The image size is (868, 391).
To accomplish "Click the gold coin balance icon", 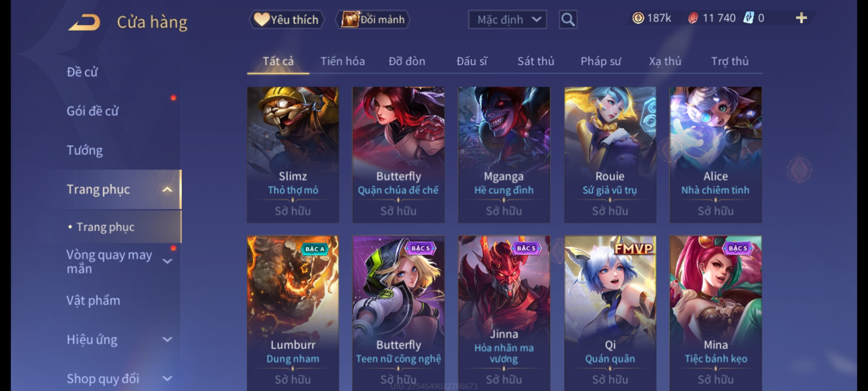I will click(x=638, y=18).
